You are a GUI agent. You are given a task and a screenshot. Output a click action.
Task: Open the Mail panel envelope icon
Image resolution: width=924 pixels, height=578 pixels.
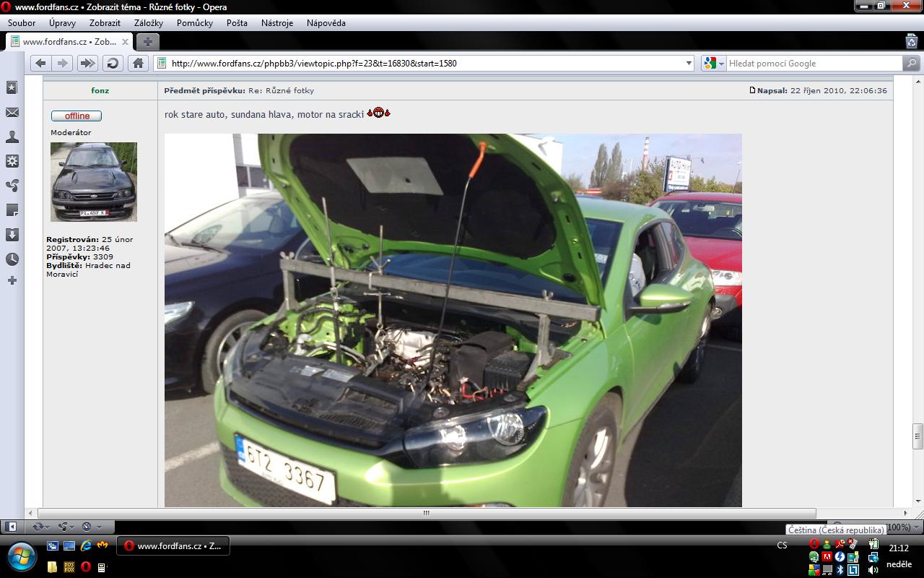pos(12,113)
